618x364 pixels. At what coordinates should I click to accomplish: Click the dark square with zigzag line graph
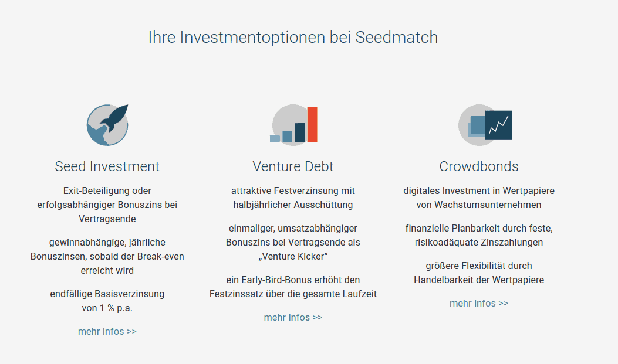[499, 125]
